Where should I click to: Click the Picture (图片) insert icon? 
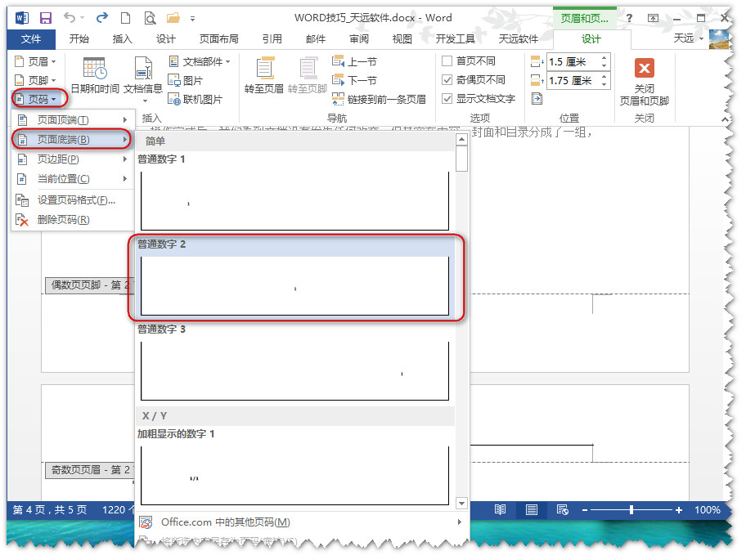coord(186,80)
